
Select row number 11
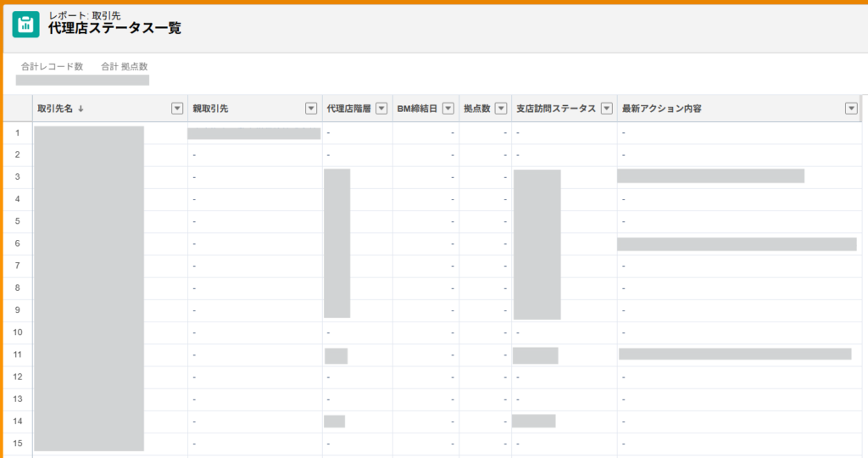pos(18,355)
